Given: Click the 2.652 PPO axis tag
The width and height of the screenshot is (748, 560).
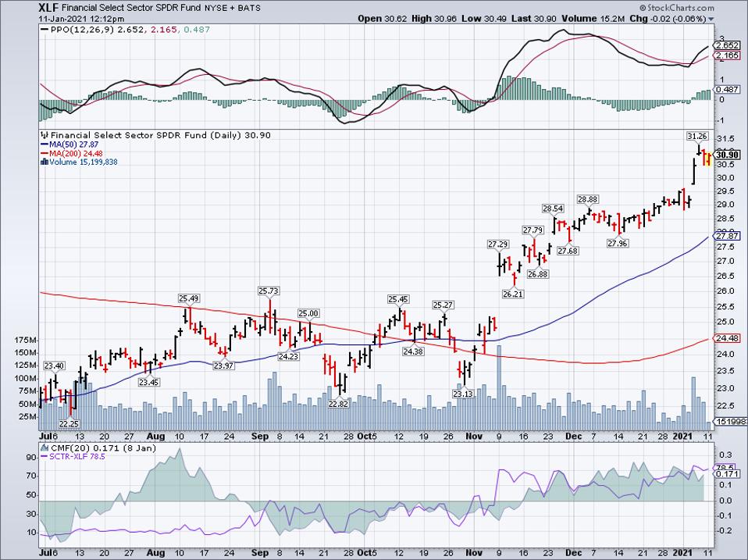Looking at the screenshot, I should tap(727, 45).
